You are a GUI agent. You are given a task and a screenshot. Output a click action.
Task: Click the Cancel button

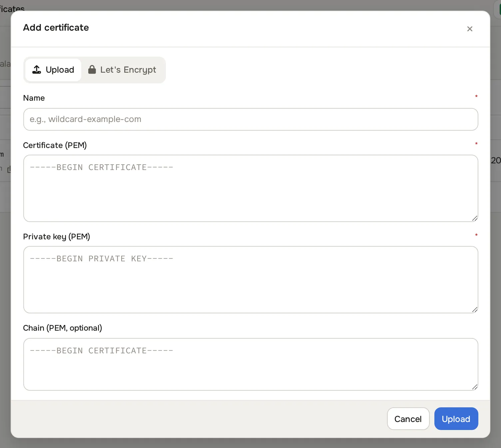pyautogui.click(x=408, y=419)
